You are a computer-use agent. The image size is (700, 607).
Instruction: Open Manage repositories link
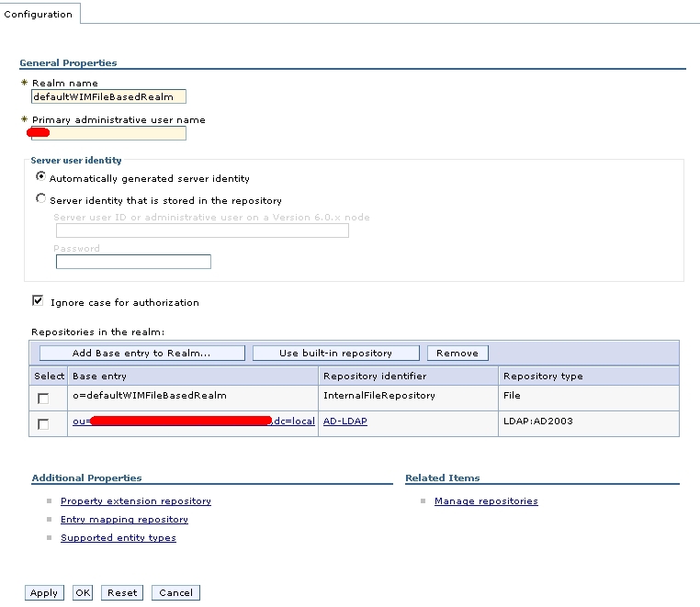tap(486, 501)
